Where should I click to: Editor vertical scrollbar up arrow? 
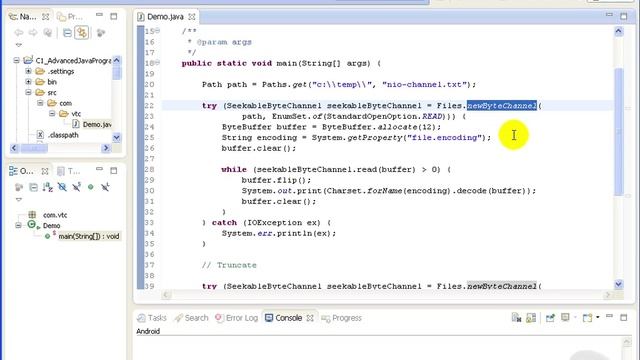[619, 31]
